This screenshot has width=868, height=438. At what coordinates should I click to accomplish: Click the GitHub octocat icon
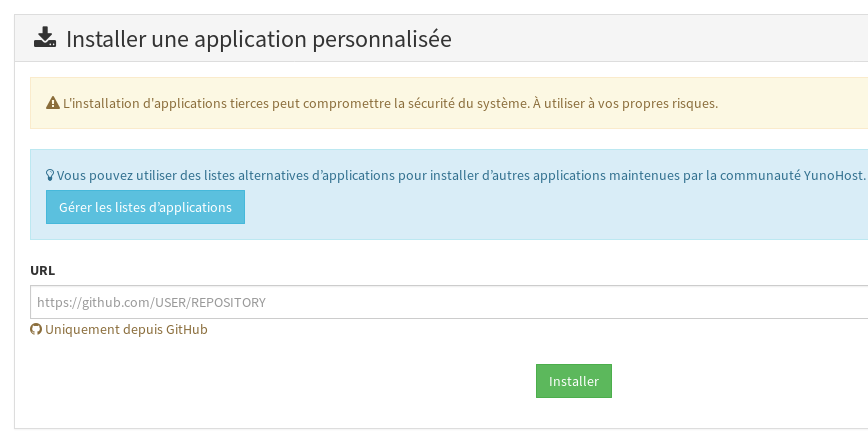36,330
